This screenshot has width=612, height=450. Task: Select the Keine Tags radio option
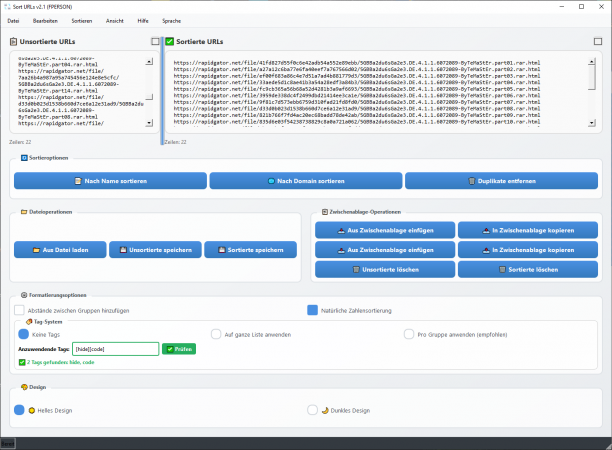pyautogui.click(x=23, y=334)
